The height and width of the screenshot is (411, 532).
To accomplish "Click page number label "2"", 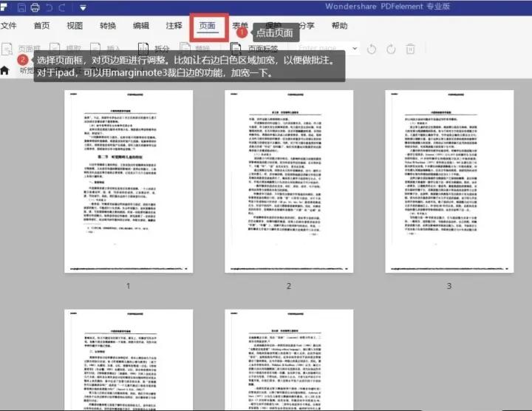I will pyautogui.click(x=289, y=286).
